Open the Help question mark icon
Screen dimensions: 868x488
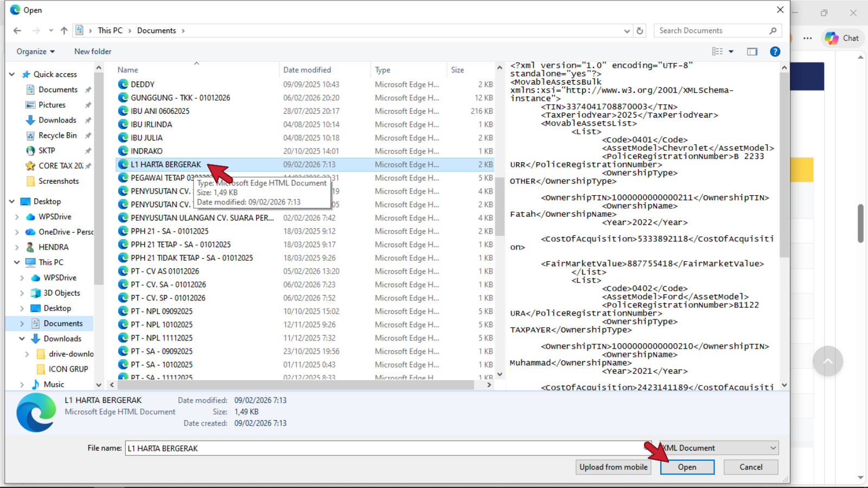pyautogui.click(x=775, y=52)
